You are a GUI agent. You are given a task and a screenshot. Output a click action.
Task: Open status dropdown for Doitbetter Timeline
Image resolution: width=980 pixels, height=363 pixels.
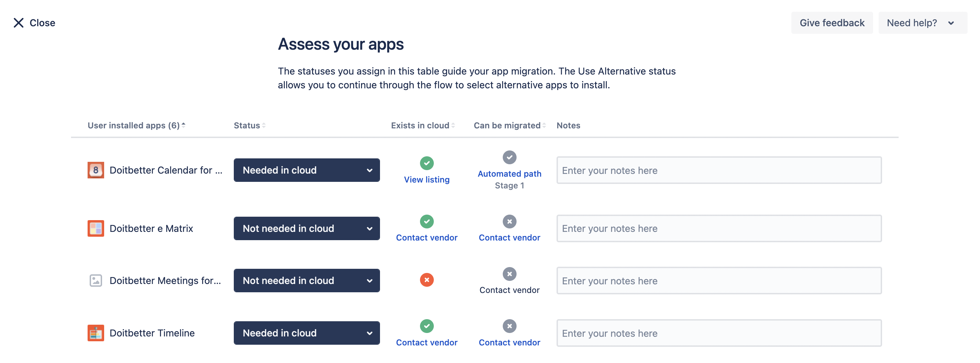click(x=306, y=333)
